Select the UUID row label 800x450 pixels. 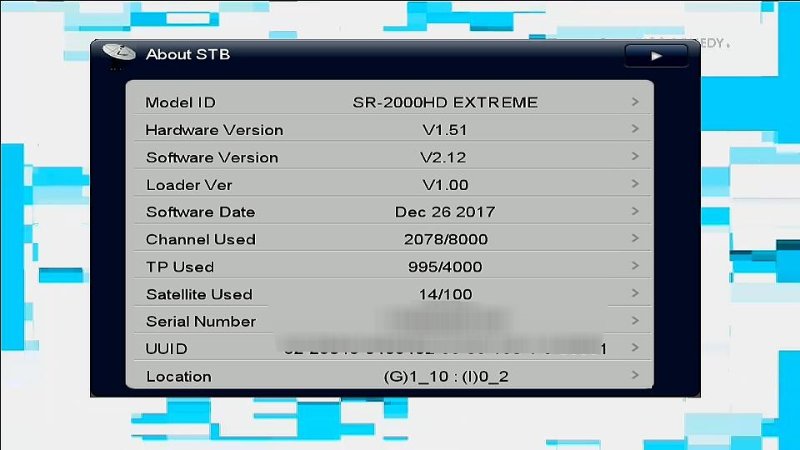[166, 349]
